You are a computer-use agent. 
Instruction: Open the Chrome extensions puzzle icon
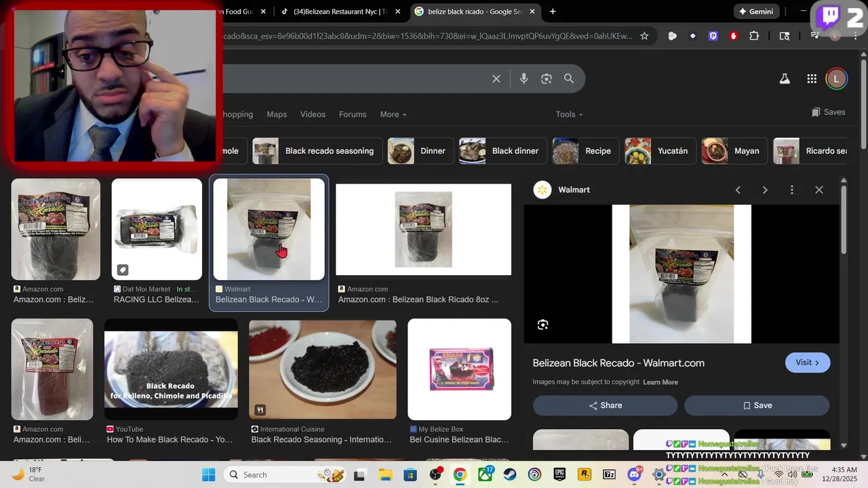pos(754,36)
